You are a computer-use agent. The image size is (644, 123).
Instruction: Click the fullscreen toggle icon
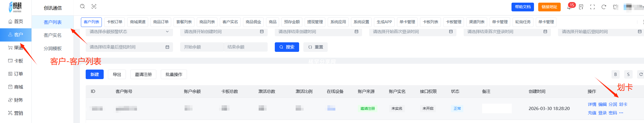(592, 7)
